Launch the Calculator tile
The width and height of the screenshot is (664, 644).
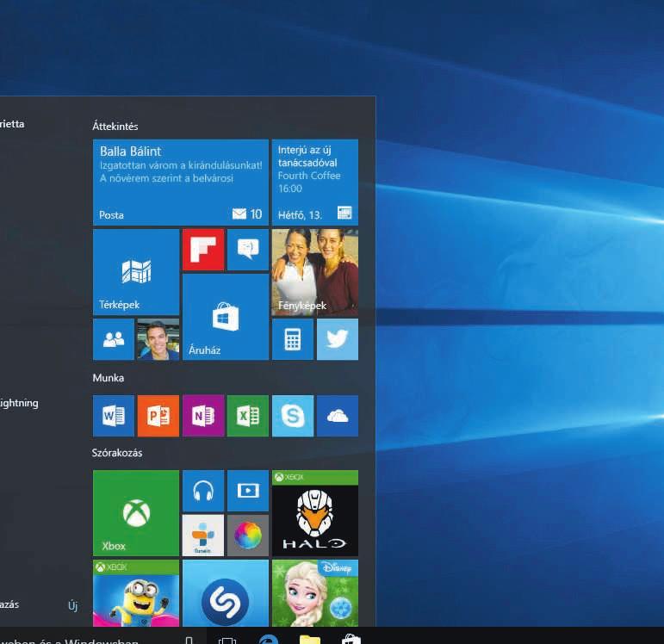click(x=293, y=339)
